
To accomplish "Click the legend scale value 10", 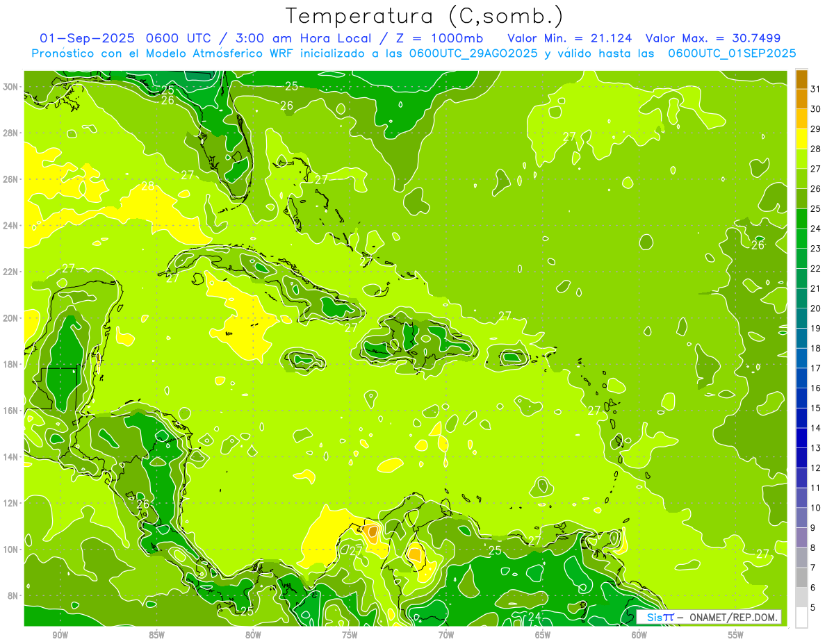I will tap(816, 508).
